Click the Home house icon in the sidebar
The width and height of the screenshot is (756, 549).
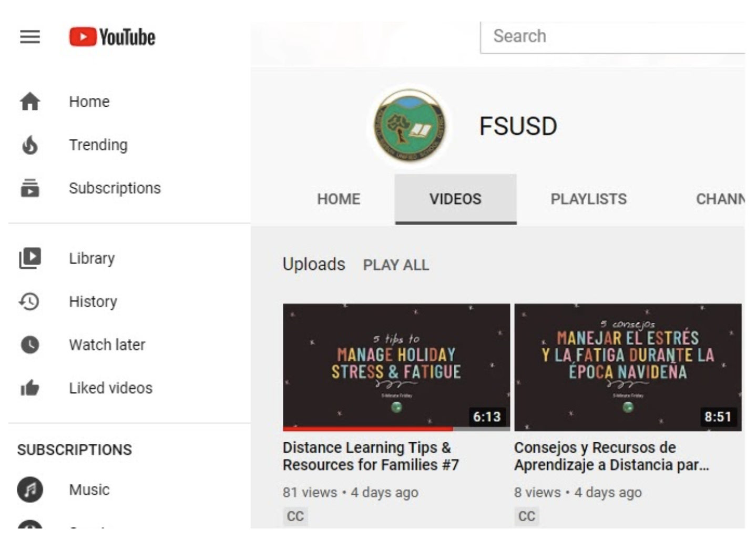(30, 101)
